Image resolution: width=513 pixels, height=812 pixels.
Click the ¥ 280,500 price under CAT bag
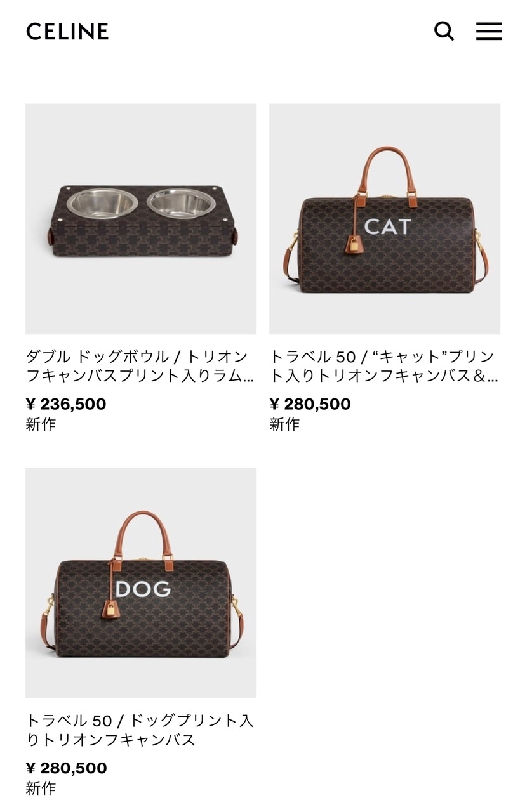310,404
